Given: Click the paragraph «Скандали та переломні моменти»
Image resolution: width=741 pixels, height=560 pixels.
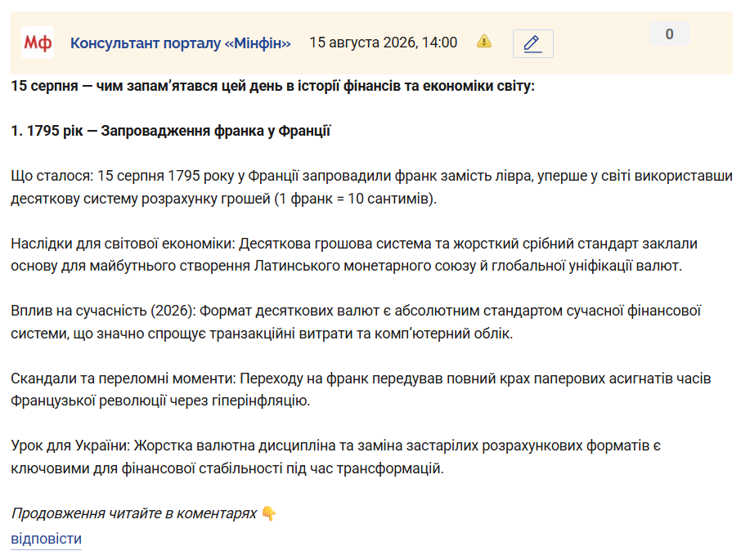Looking at the screenshot, I should (x=361, y=389).
